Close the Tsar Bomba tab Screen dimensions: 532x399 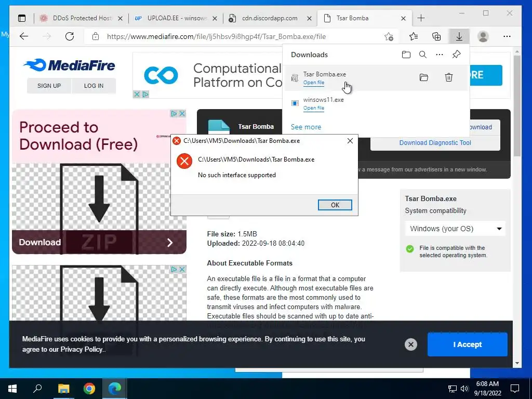coord(403,18)
